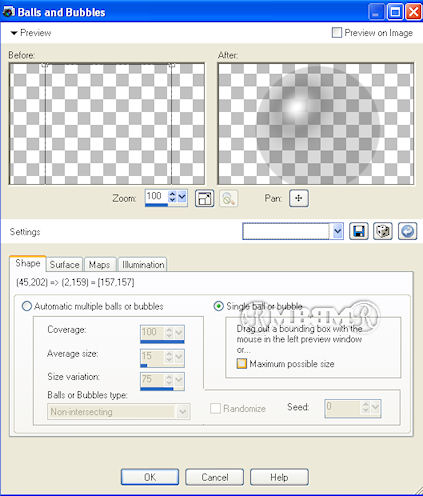This screenshot has width=423, height=496.
Task: Increase the Zoom value with spinner arrows
Action: (x=172, y=194)
